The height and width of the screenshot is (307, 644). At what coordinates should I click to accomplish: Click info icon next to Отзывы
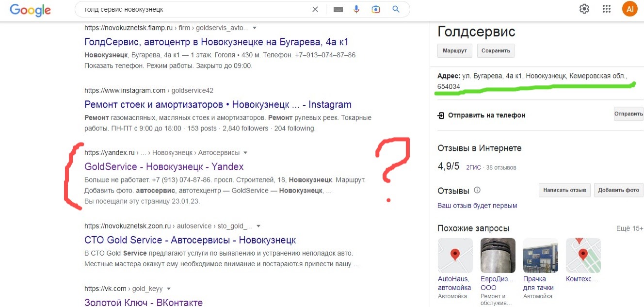(x=477, y=190)
